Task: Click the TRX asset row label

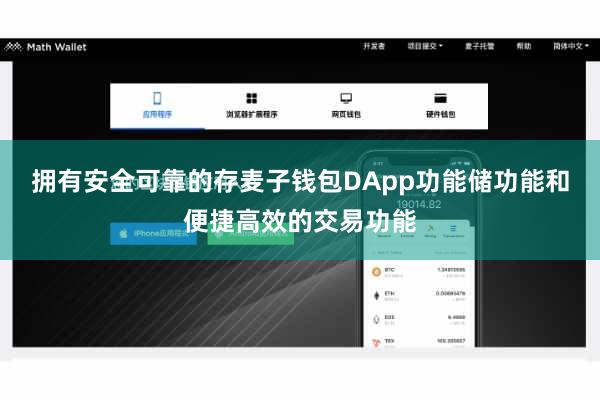Action: [389, 341]
